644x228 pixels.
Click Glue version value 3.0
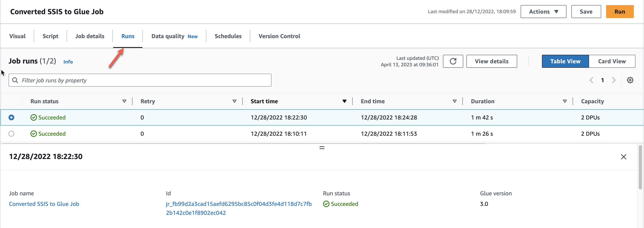click(484, 204)
